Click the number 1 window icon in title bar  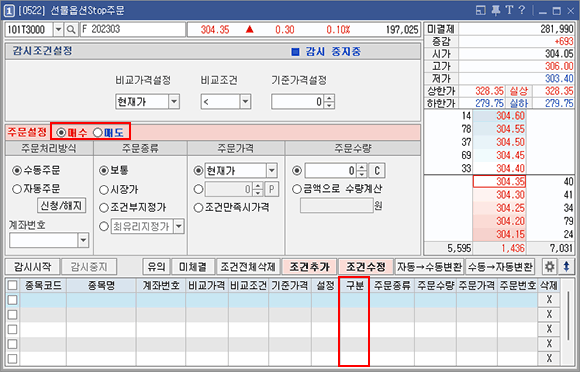pos(9,11)
